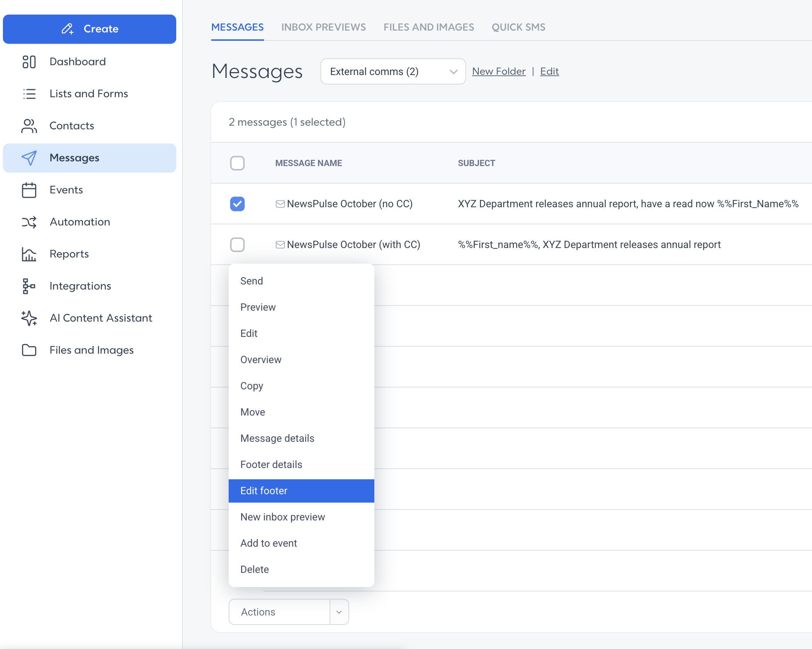Choose Edit from the actions menu
Image resolution: width=812 pixels, height=649 pixels.
301,334
